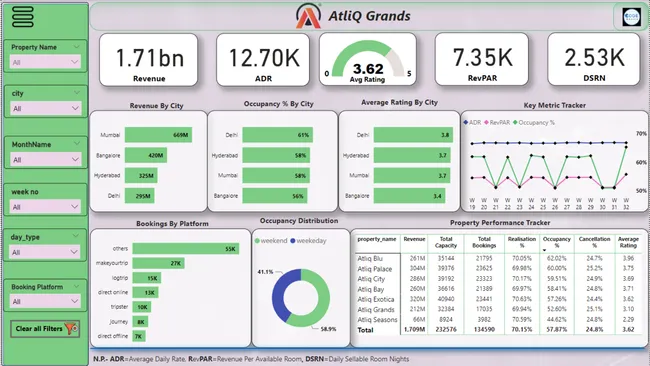
Task: Click the AtliQ Grands logo icon
Action: click(308, 16)
